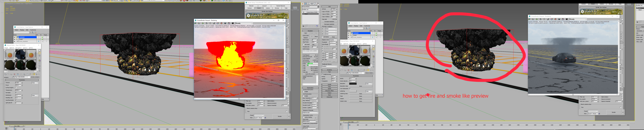This screenshot has width=644, height=130.
Task: Open Navigation menu in left Material Editor
Action: pyautogui.click(x=19, y=48)
